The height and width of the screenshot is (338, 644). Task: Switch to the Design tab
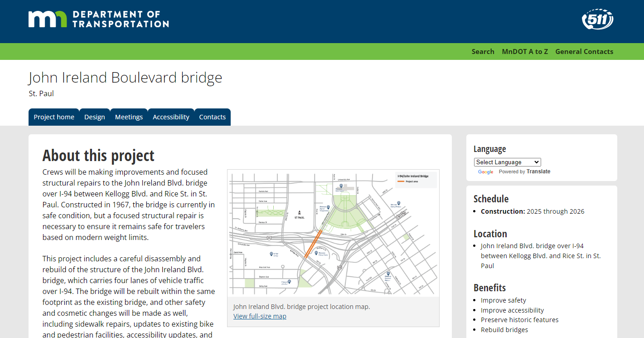coord(94,117)
